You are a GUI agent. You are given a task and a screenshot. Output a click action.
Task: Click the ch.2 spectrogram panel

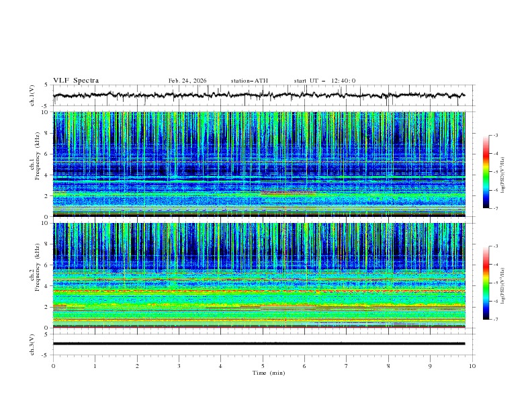pyautogui.click(x=259, y=275)
